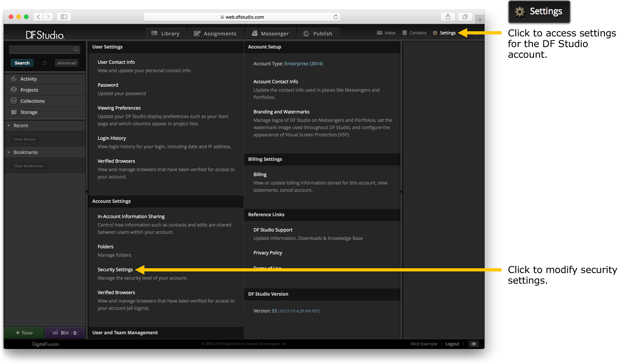
Task: Click Alice Example user name in footer
Action: [424, 344]
